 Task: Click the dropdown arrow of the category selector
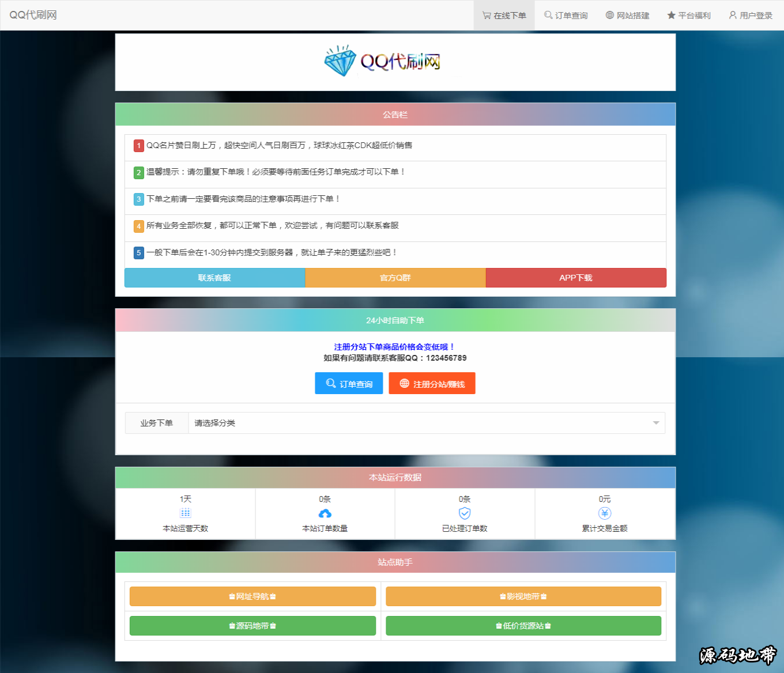655,423
